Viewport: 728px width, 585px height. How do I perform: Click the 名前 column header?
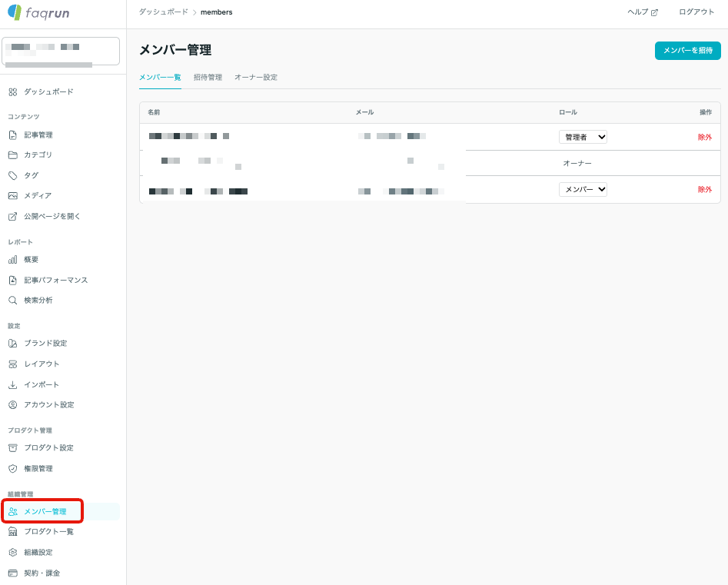point(154,112)
